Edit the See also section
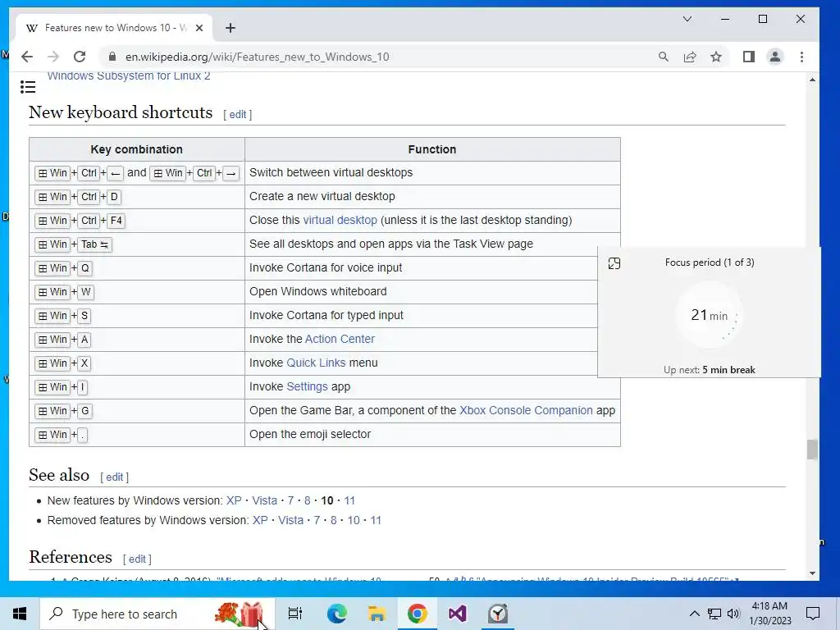Screen dimensions: 840x630 click(115, 477)
